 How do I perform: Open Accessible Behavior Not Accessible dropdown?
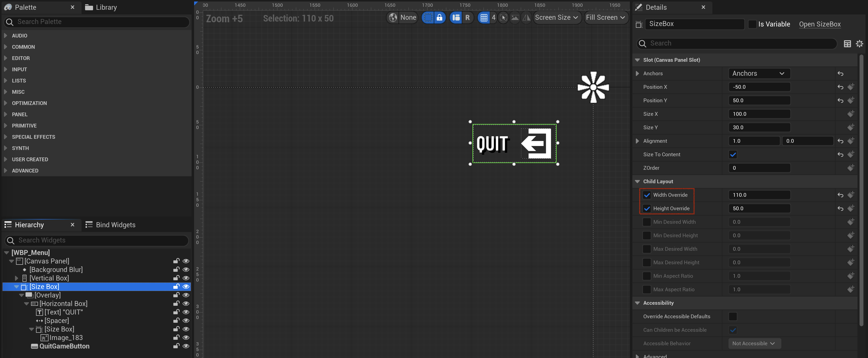click(x=754, y=343)
